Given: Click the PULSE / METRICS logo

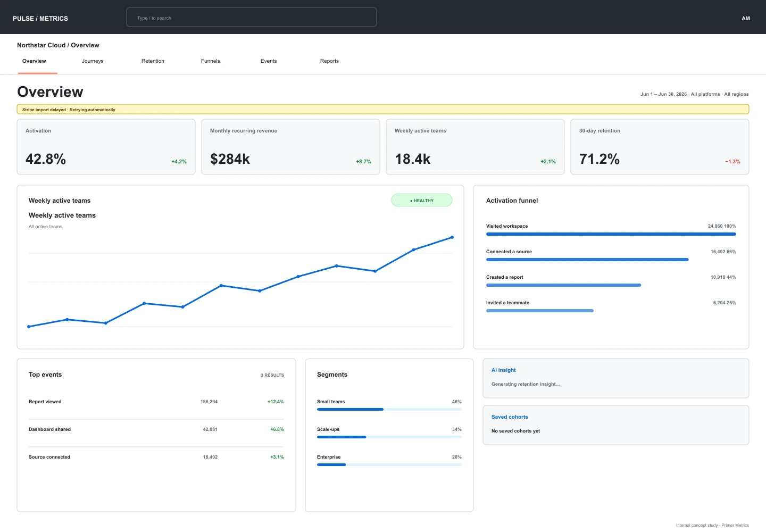Looking at the screenshot, I should [x=40, y=19].
